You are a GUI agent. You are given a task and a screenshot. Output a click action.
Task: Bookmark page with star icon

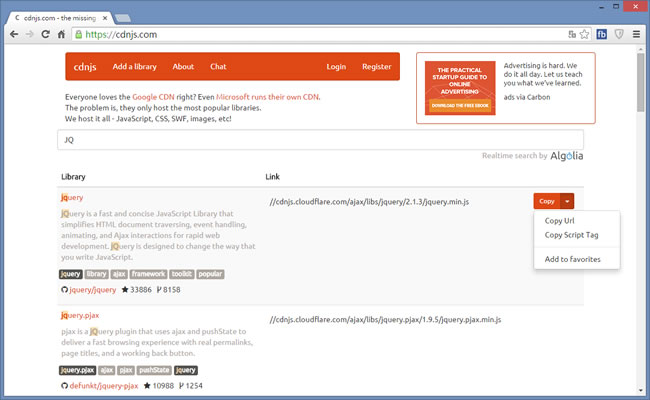pyautogui.click(x=584, y=34)
